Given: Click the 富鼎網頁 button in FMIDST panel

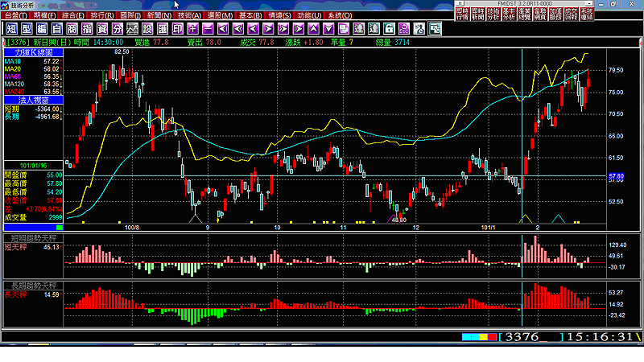Looking at the screenshot, I should point(540,14).
